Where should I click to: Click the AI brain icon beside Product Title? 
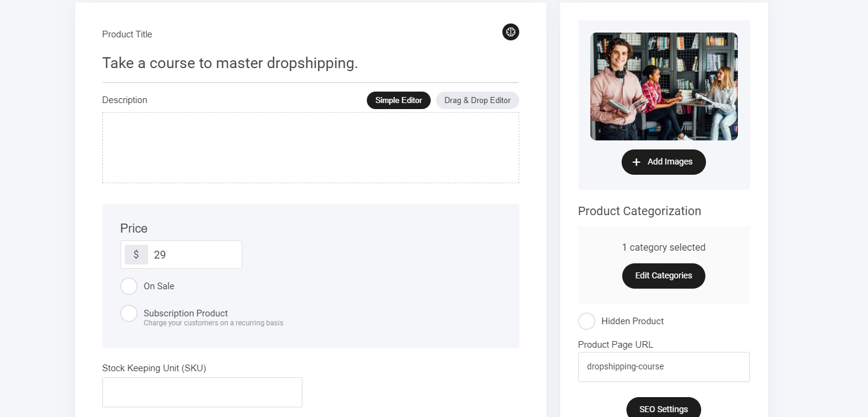510,32
